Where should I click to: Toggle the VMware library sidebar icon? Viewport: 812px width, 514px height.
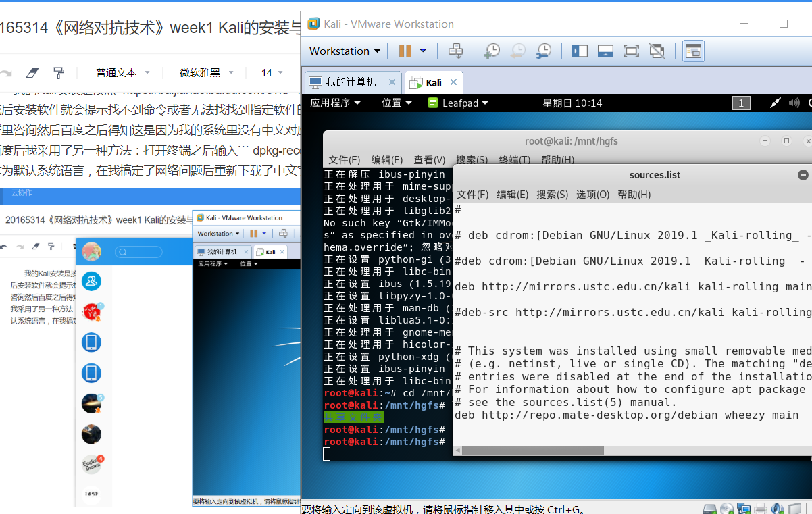coord(580,51)
